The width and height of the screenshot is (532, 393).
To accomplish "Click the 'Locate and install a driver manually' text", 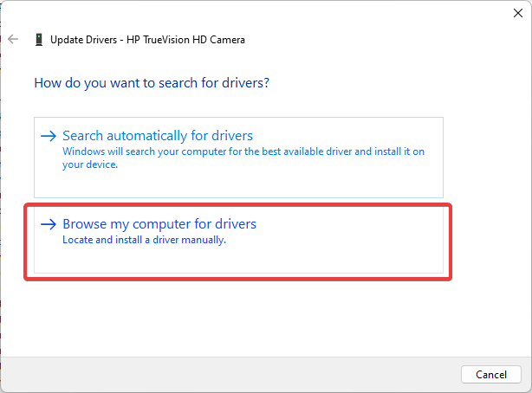I will coord(144,240).
